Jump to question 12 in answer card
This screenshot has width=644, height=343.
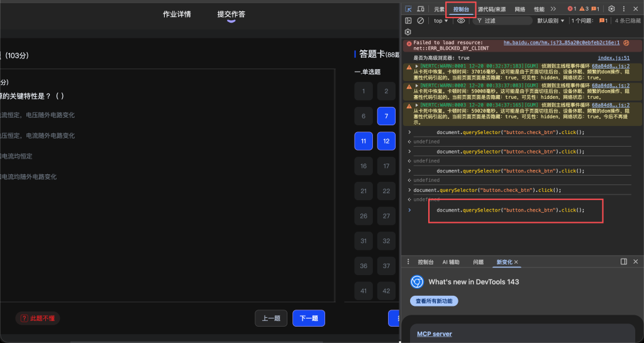point(386,141)
